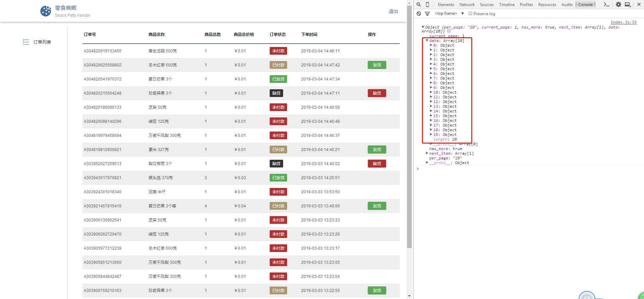Screen dimensions: 644x299
Task: Click the time 2019-03-03 13:53:50
Action: (x=320, y=192)
